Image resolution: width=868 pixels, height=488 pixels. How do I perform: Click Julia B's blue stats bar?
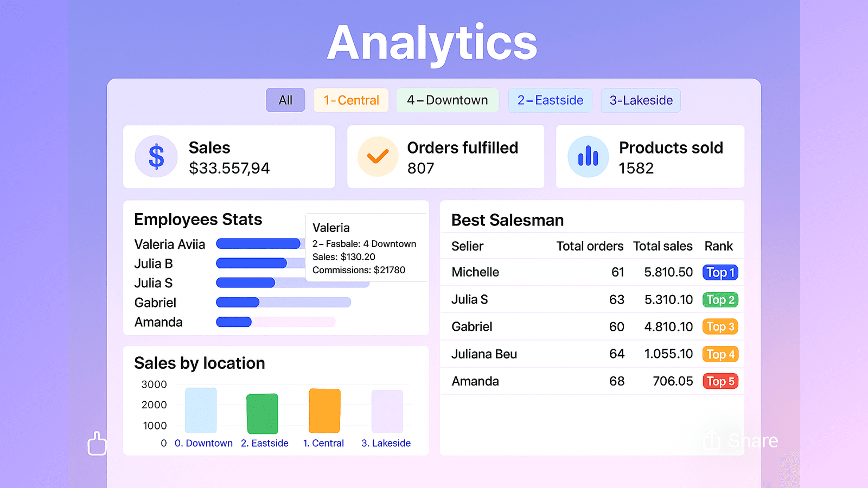coord(251,263)
